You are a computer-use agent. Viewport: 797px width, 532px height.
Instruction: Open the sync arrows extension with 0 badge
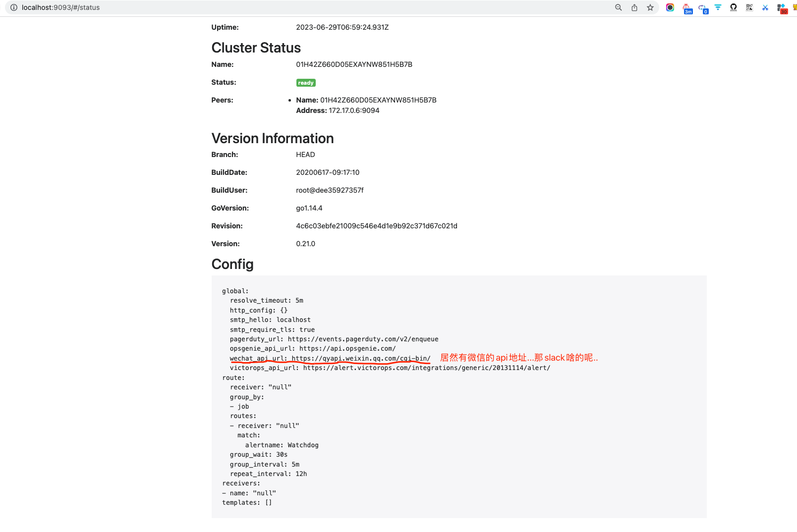(x=702, y=8)
